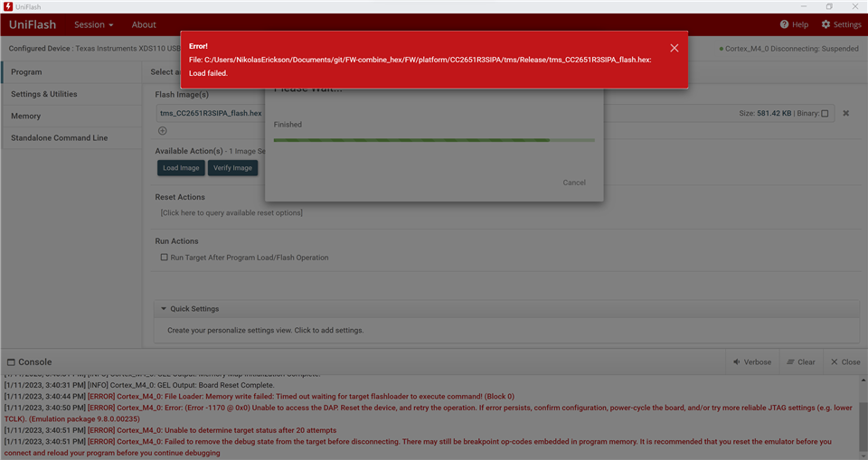Click the Unable to determine target status line
This screenshot has height=460, width=868.
click(170, 430)
